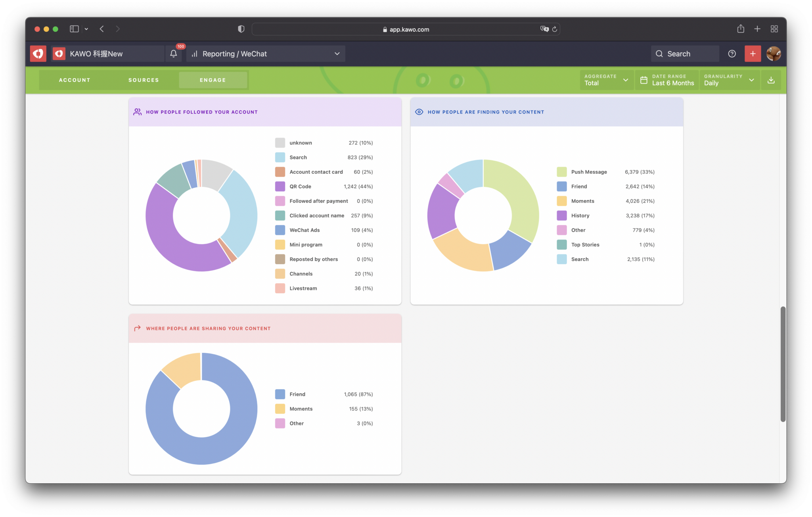Open help using the question mark icon
Image resolution: width=812 pixels, height=517 pixels.
point(732,54)
